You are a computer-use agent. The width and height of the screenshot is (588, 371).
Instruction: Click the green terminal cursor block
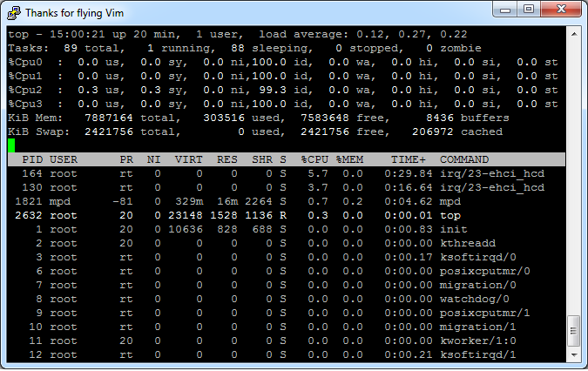[11, 145]
